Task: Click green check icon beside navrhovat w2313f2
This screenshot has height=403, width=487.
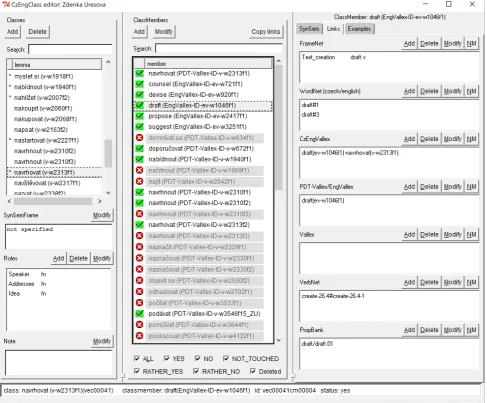Action: 139,225
